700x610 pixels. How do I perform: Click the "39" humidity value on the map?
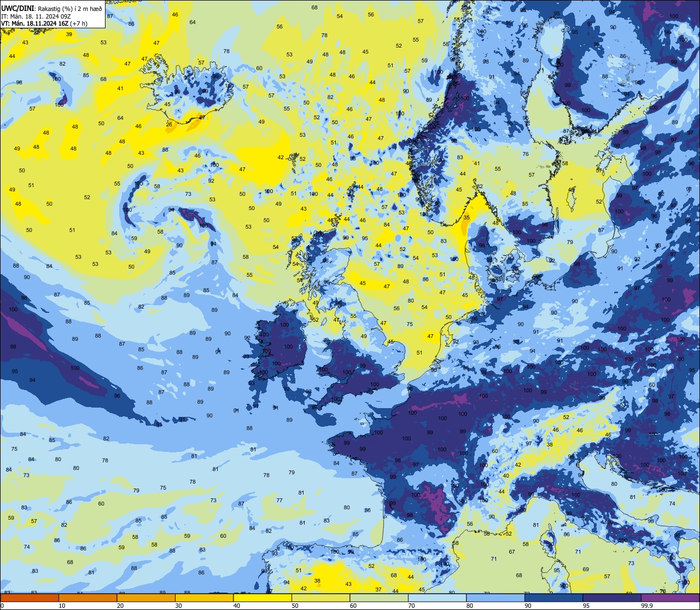(x=69, y=34)
